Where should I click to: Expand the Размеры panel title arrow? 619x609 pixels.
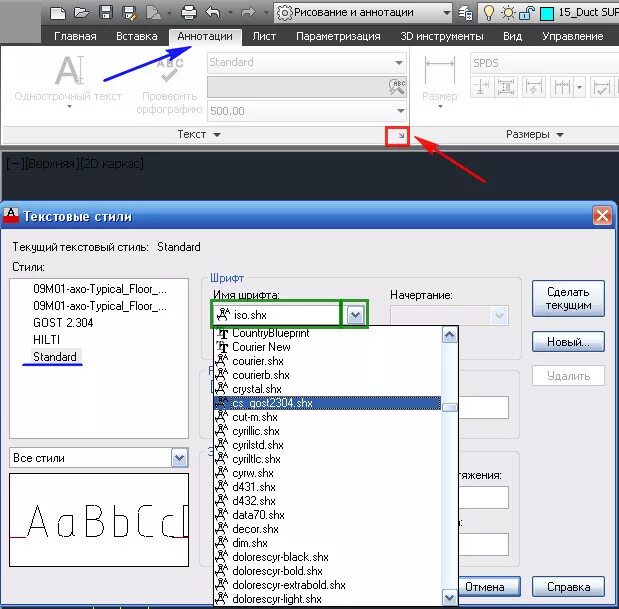tap(560, 135)
